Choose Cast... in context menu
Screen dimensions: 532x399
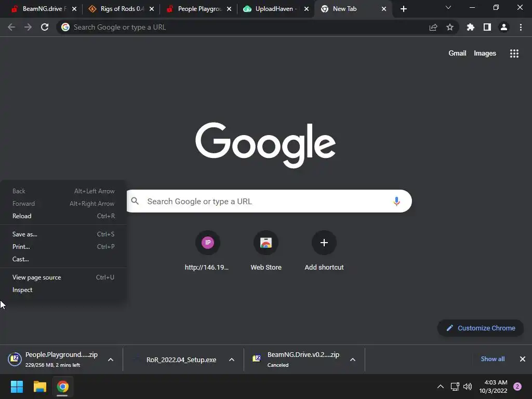click(x=63, y=259)
